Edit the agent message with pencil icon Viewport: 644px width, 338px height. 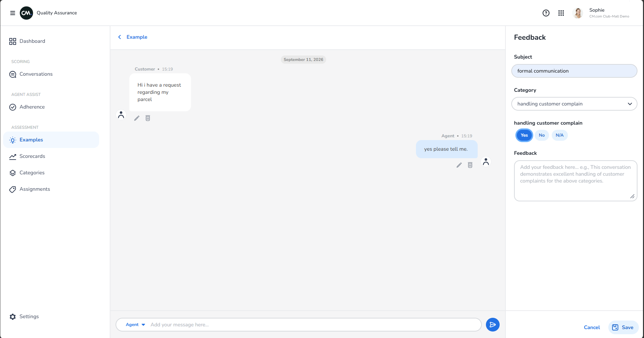pos(459,165)
